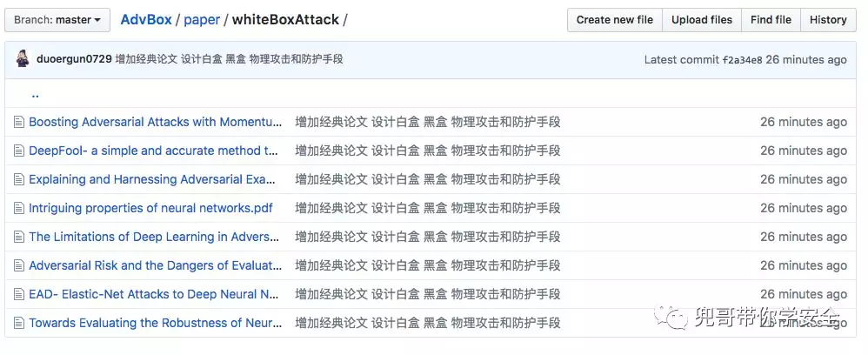Click file icon for Explaining and Harnessing
The image size is (868, 355).
pos(19,179)
